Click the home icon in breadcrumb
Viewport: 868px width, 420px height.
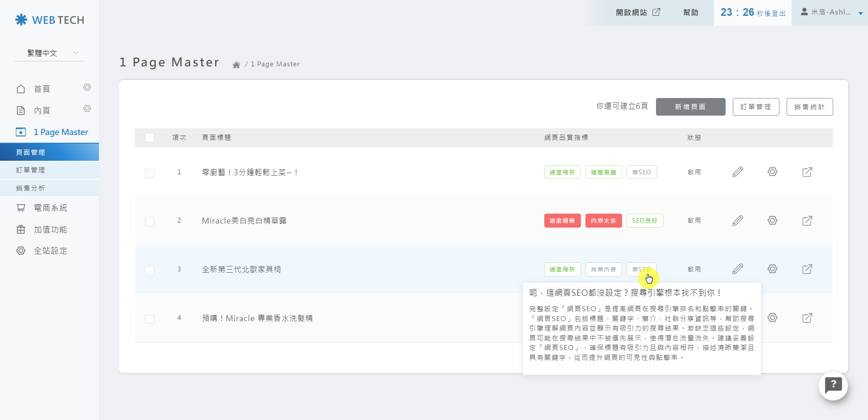(236, 65)
